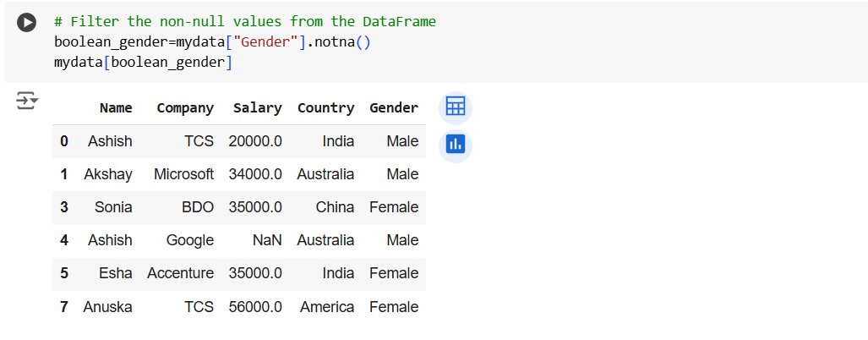Click the 56000.0 salary value

coord(255,307)
